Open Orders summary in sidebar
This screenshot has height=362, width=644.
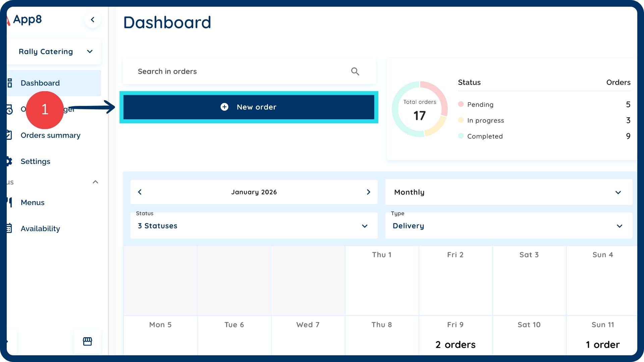pos(50,135)
